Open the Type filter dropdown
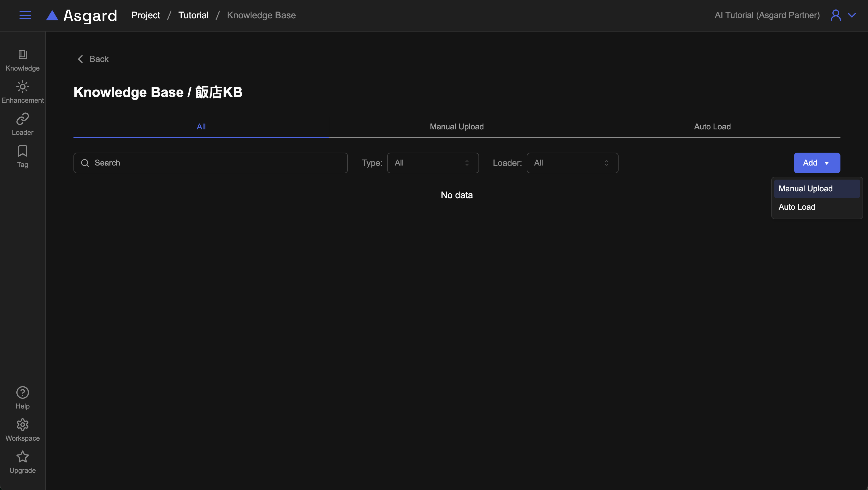868x490 pixels. coord(433,163)
